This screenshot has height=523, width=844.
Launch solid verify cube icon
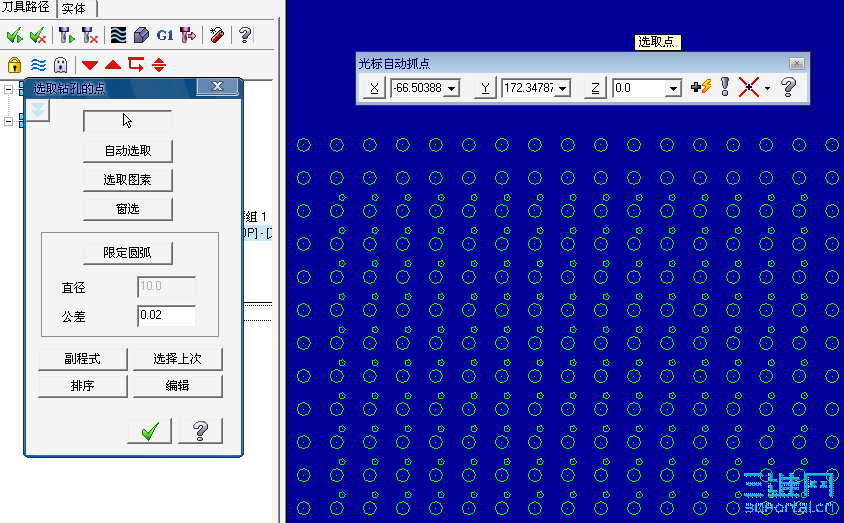coord(141,36)
